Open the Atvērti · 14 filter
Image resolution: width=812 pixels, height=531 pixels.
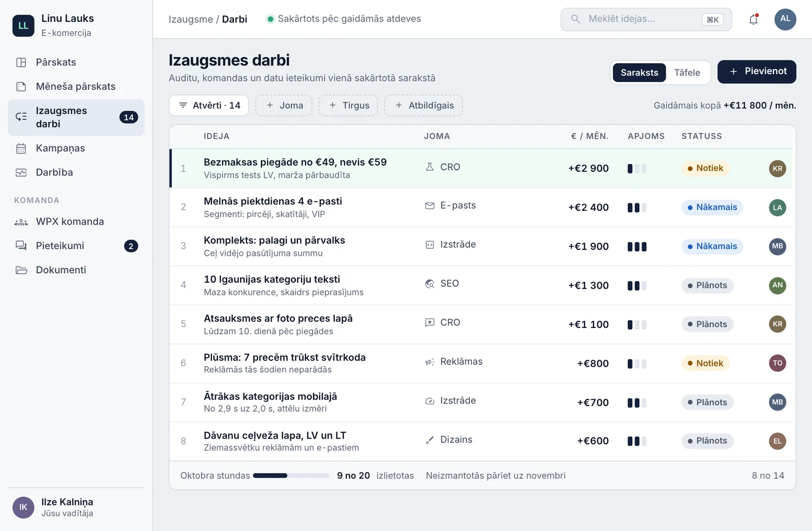(x=209, y=106)
